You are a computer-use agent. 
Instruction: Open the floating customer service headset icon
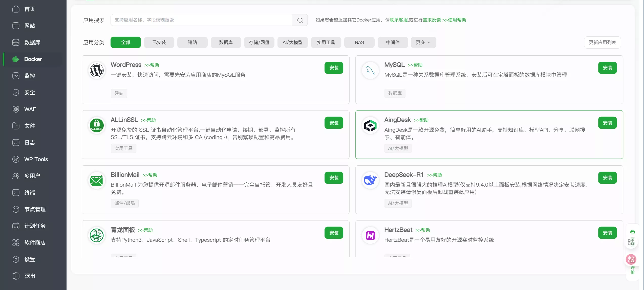coord(632,232)
